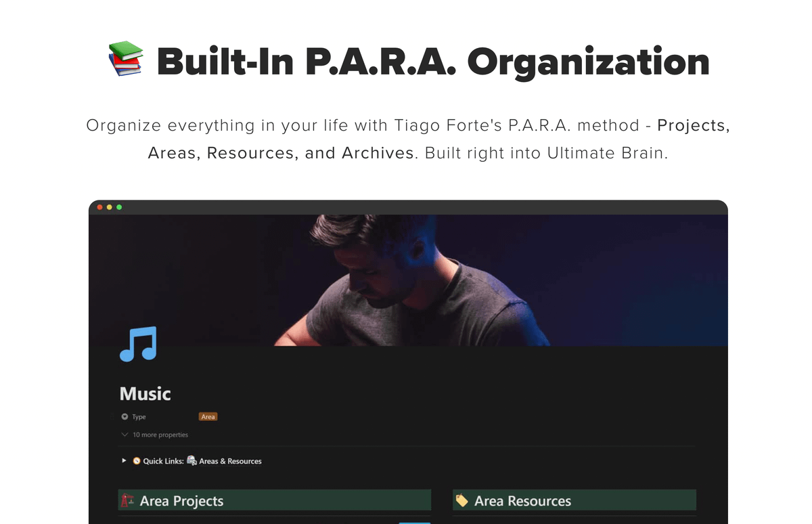Image resolution: width=812 pixels, height=524 pixels.
Task: Click the yellow minimize dot in window bar
Action: coord(110,207)
